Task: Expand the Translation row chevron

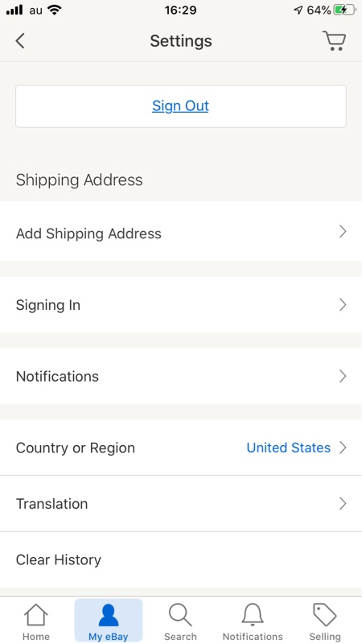Action: tap(343, 504)
